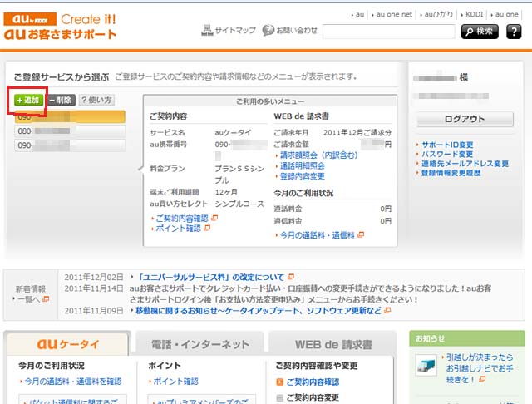Click external-link icon next to 今月の通話料・通信料
The width and height of the screenshot is (532, 404).
tap(361, 234)
